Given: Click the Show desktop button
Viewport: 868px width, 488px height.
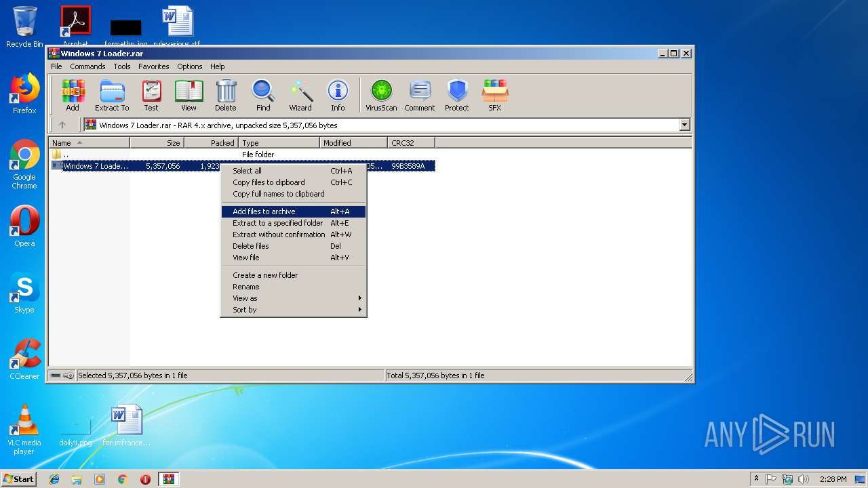Looking at the screenshot, I should (x=861, y=479).
